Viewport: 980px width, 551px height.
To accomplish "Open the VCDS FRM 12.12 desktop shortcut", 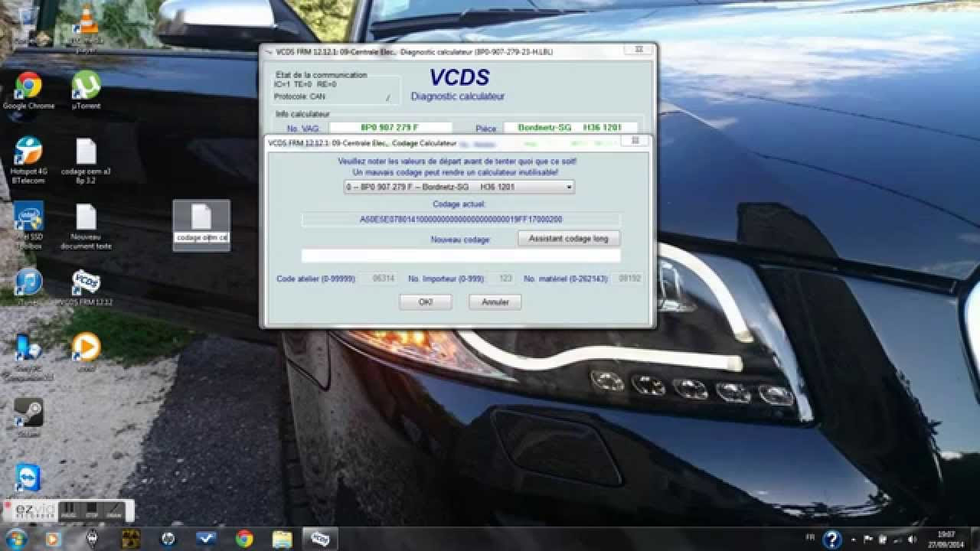I will click(x=87, y=287).
